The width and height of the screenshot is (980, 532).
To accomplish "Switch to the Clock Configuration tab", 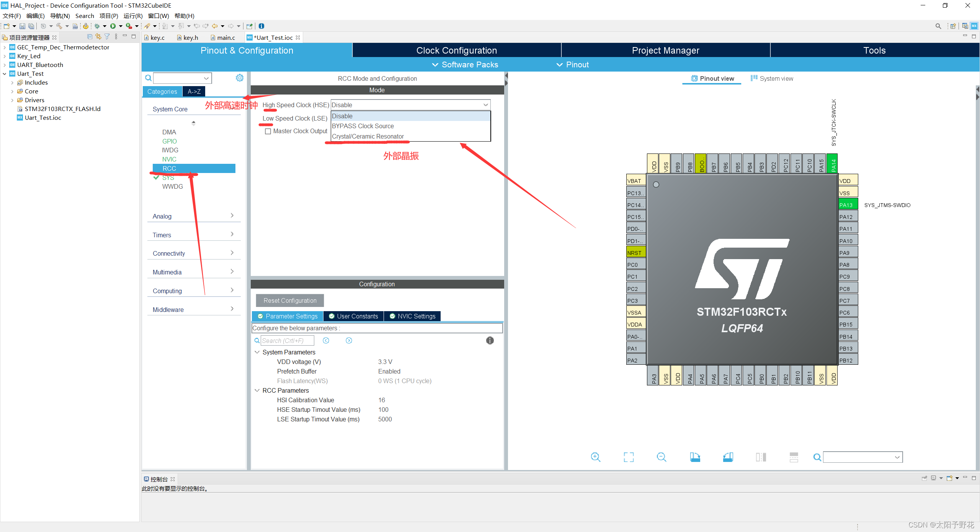I will click(456, 50).
